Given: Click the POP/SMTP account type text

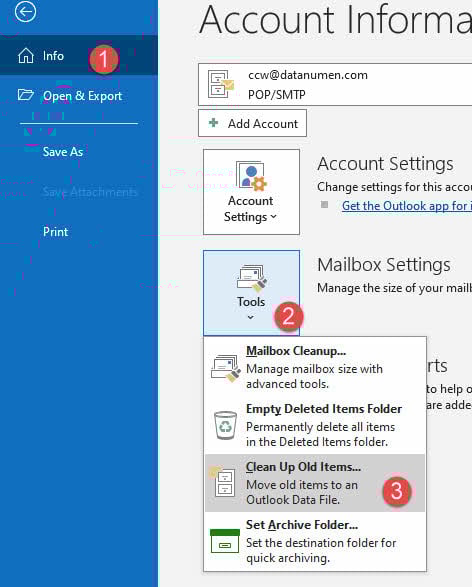Looking at the screenshot, I should (x=277, y=95).
